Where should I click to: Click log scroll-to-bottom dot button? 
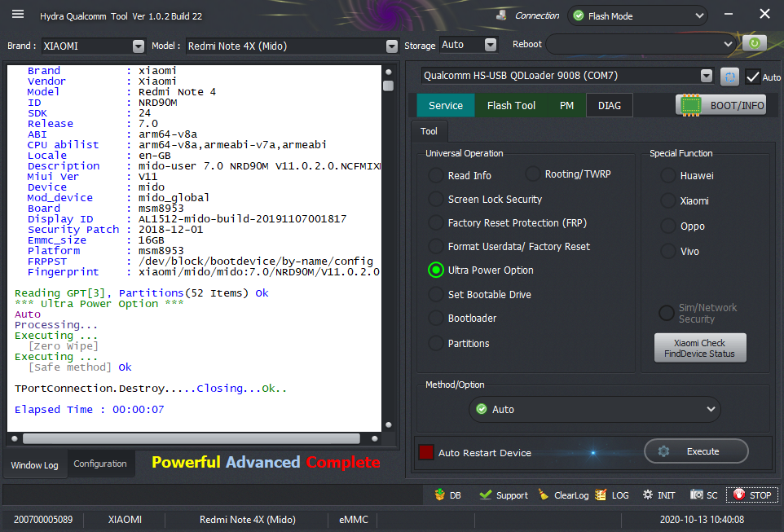click(x=389, y=425)
